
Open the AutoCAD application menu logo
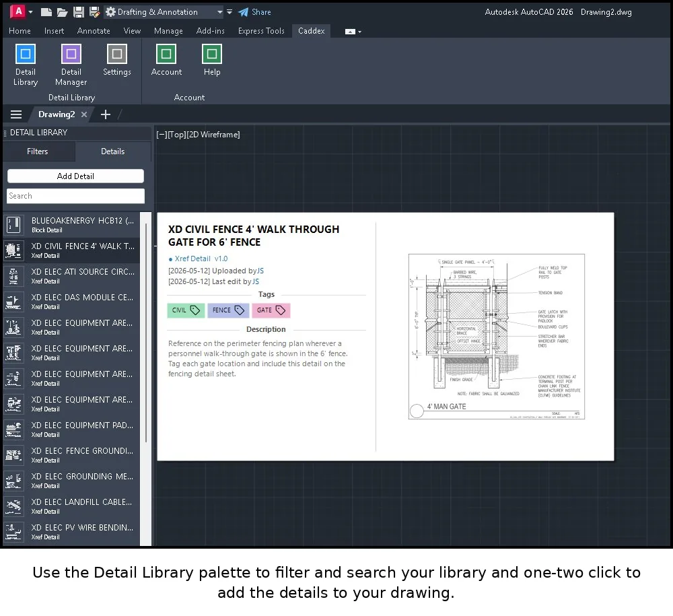click(18, 11)
